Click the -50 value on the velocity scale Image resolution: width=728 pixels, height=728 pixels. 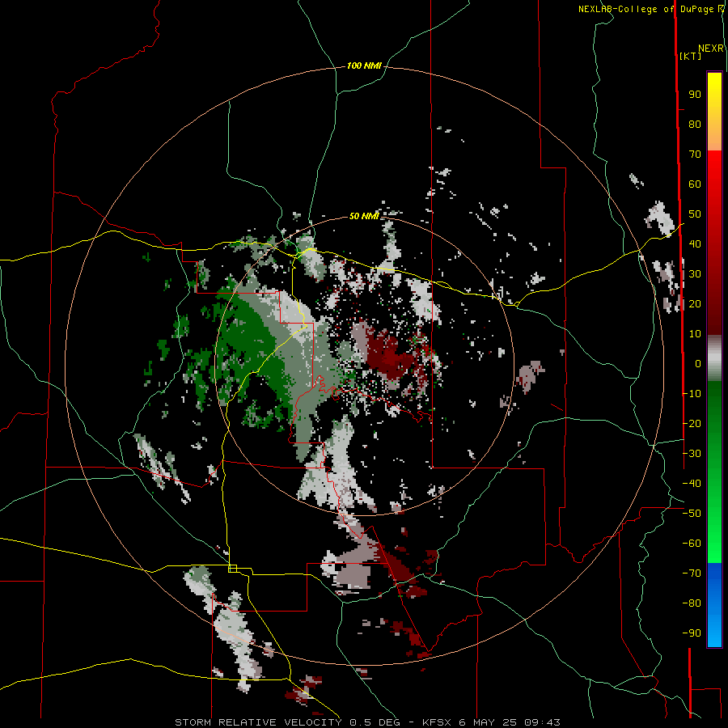[692, 514]
